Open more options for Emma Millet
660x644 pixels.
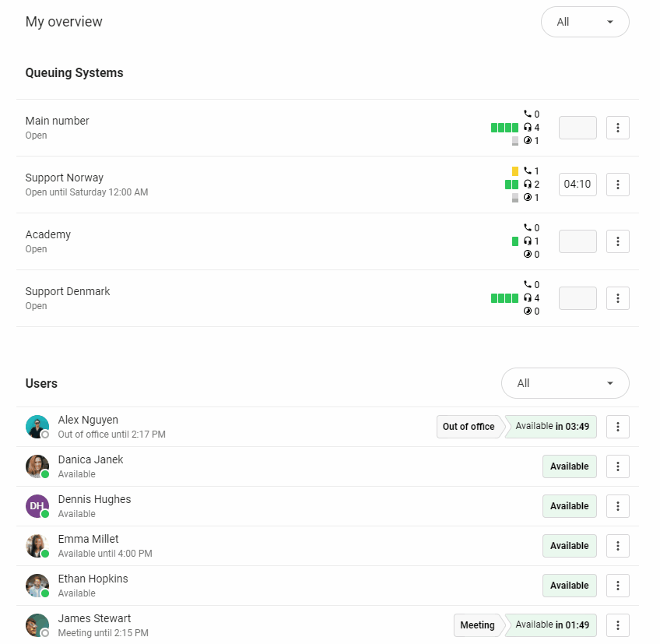click(x=617, y=546)
